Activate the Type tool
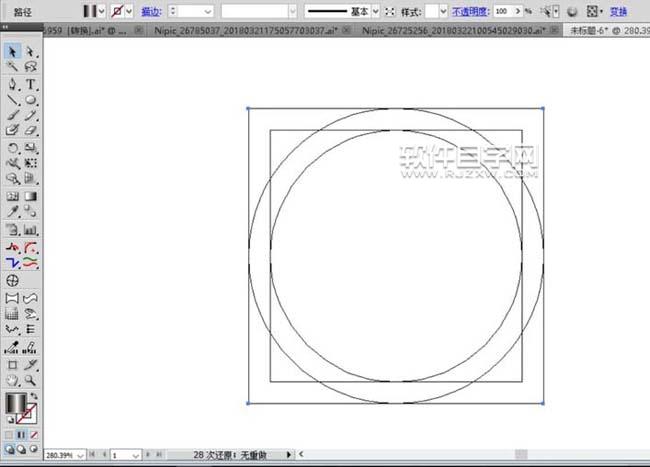 point(30,85)
